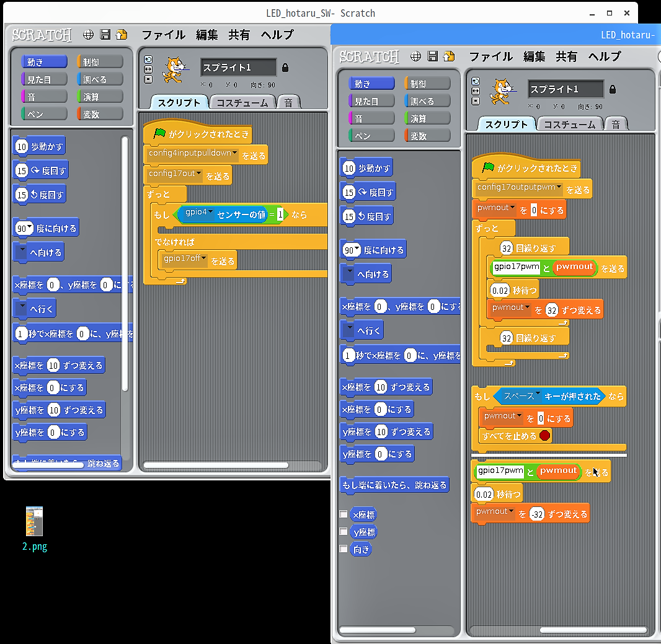
Task: Switch to 音 tab in right window
Action: pos(616,124)
